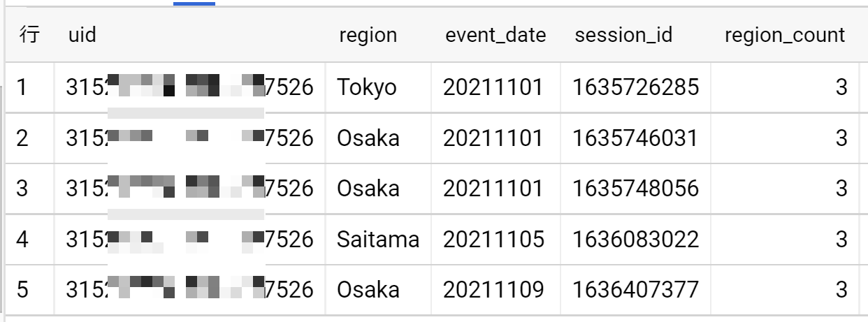Select the Tokyo region cell

tap(366, 87)
